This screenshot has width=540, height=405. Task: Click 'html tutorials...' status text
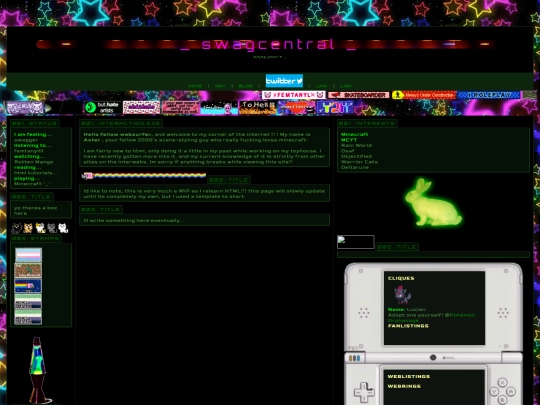click(x=36, y=173)
